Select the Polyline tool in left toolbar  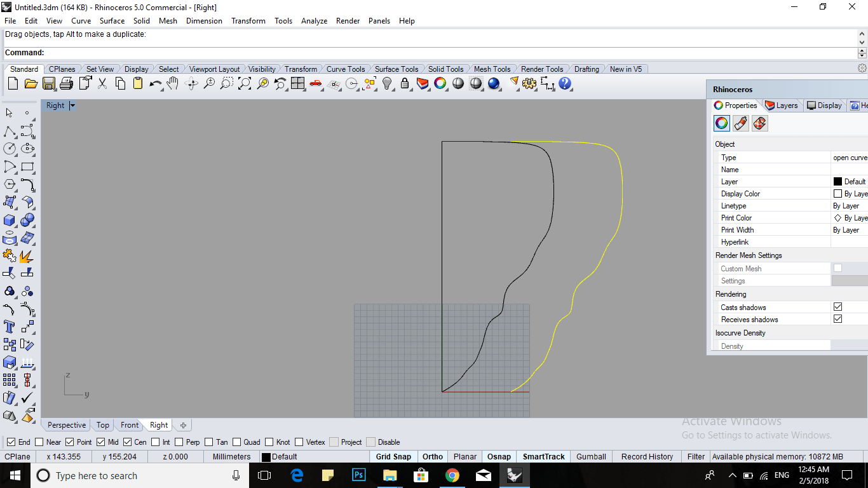tap(10, 132)
